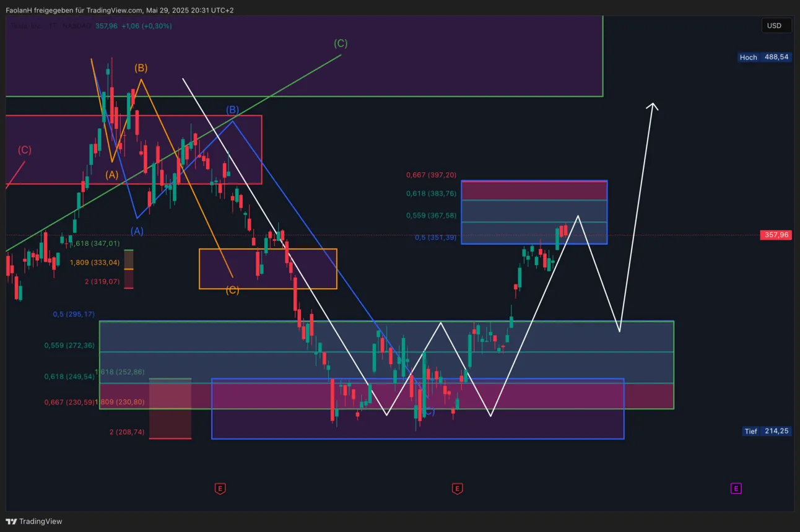This screenshot has width=800, height=532.
Task: Select the red 357,96 current price tag
Action: coord(776,235)
